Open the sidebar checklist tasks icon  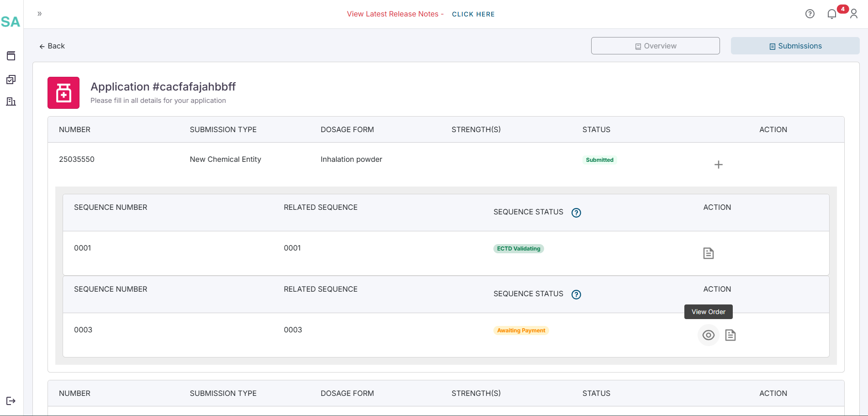(11, 80)
